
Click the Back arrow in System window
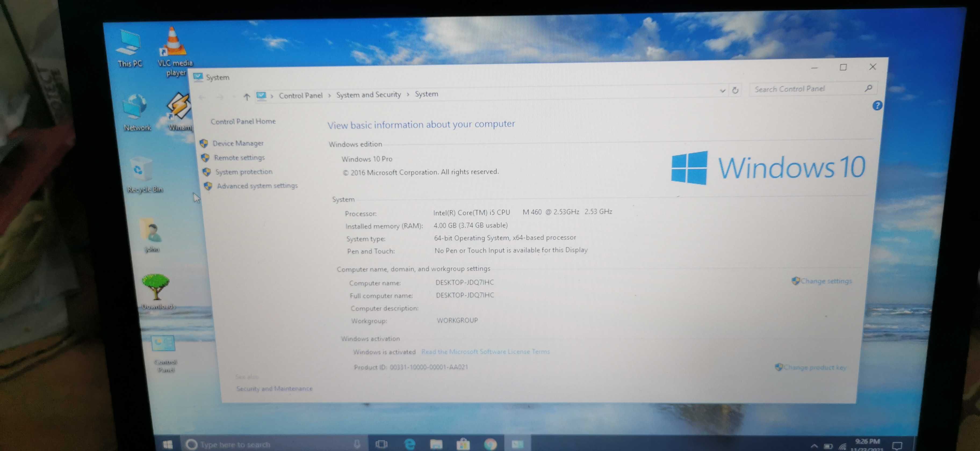click(202, 98)
